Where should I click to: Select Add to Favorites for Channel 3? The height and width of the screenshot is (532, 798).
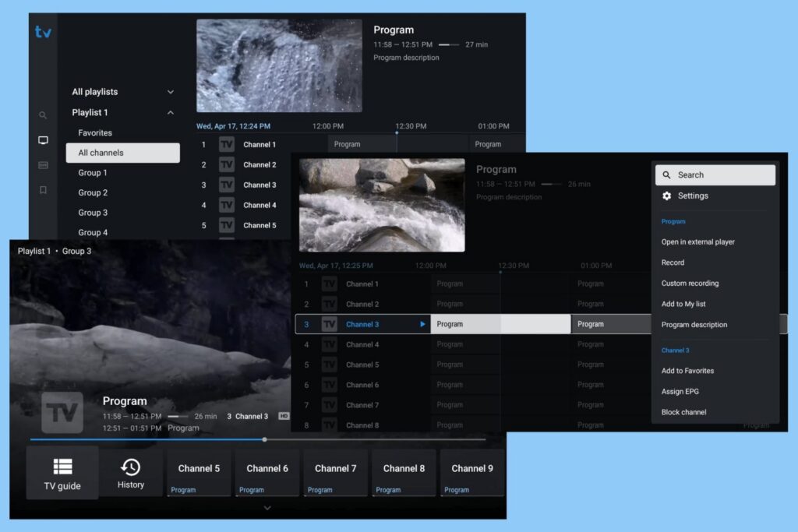tap(687, 370)
